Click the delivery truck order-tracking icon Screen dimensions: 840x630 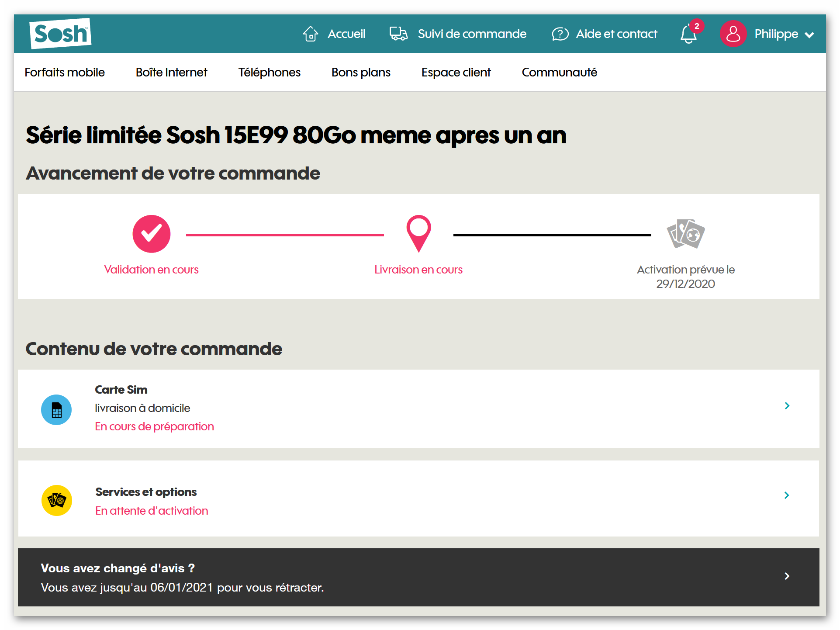click(398, 34)
